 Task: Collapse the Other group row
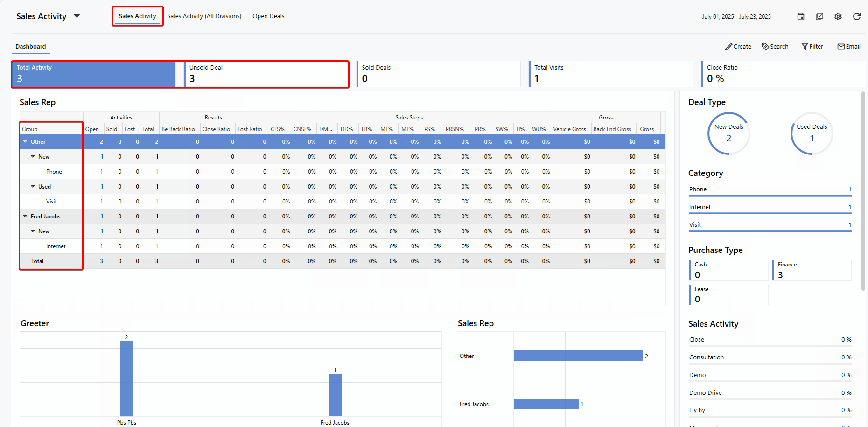click(x=25, y=142)
